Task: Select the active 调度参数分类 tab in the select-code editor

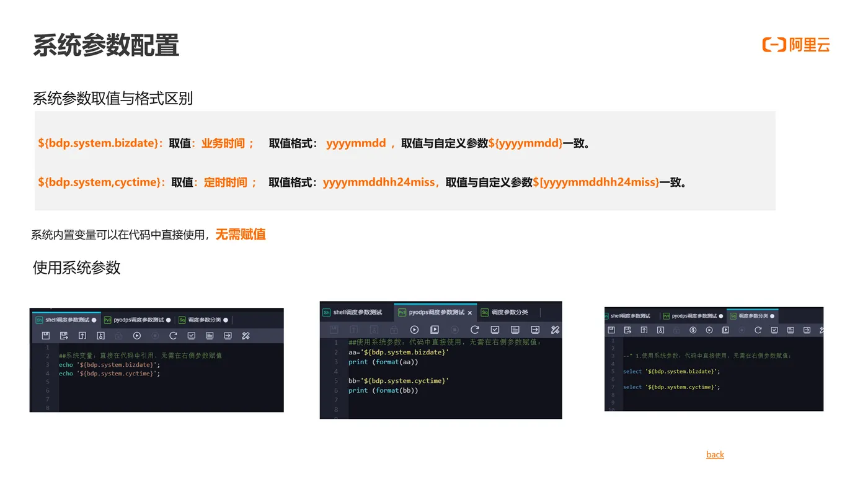Action: (752, 316)
